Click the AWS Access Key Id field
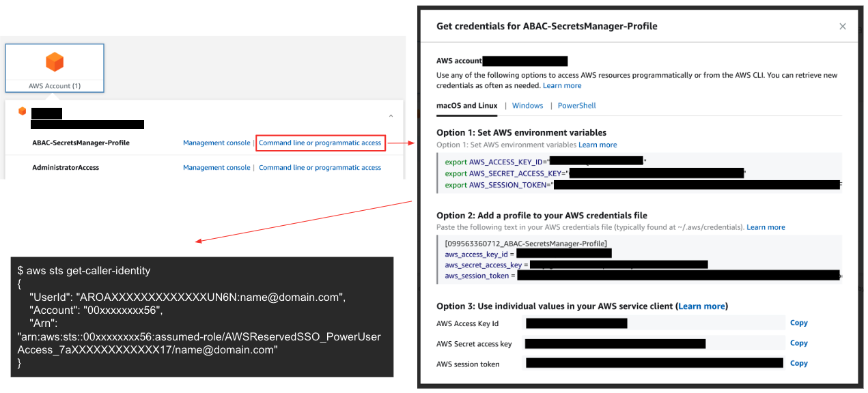Screen dimensions: 868x393 point(652,323)
